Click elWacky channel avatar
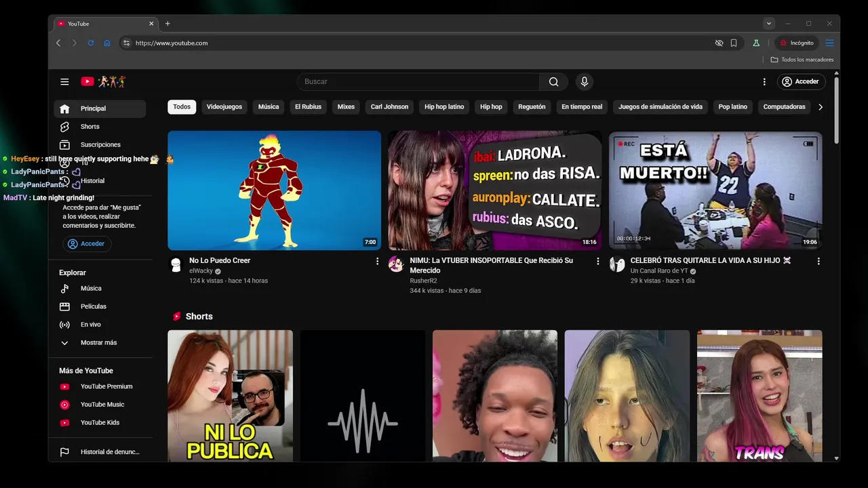The width and height of the screenshot is (868, 488). coord(176,264)
